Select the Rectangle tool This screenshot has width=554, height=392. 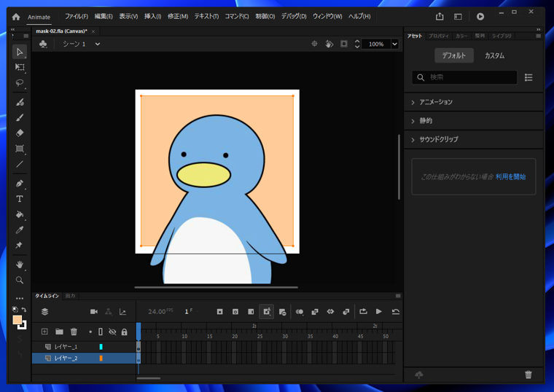20,149
